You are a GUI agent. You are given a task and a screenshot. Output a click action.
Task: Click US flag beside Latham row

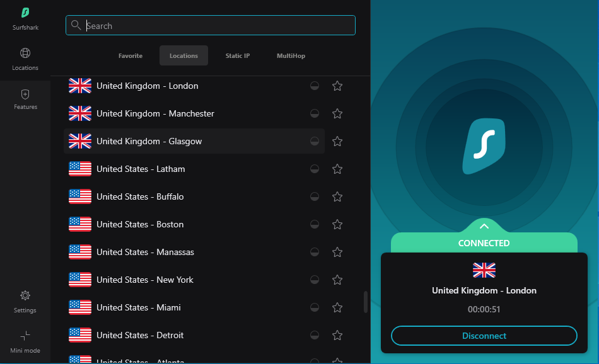[x=80, y=169]
